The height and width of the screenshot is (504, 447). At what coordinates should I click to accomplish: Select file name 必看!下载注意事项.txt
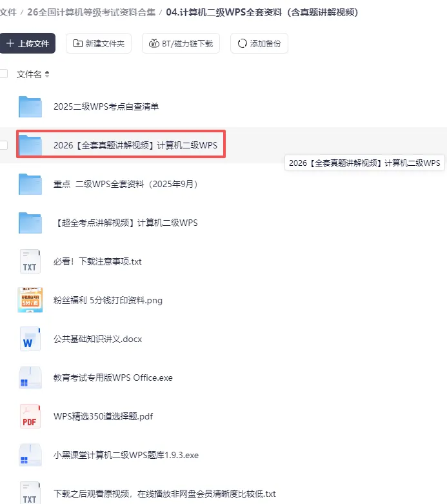pyautogui.click(x=97, y=261)
